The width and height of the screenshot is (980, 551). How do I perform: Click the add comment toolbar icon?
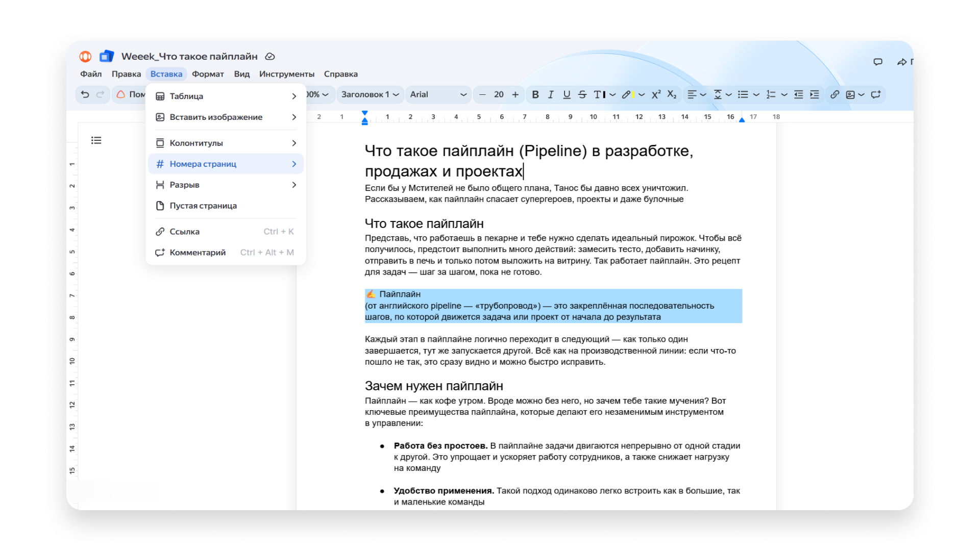[x=876, y=94]
